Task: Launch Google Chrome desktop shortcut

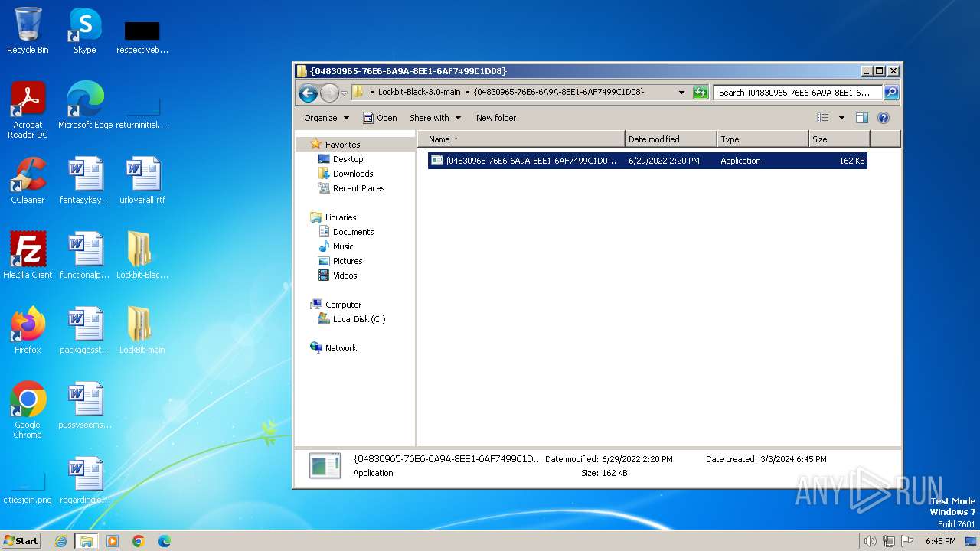Action: pyautogui.click(x=28, y=410)
